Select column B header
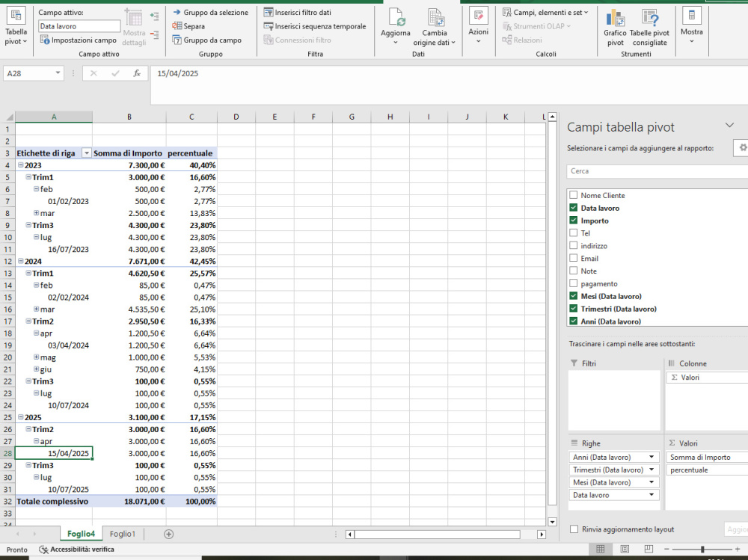 [129, 117]
